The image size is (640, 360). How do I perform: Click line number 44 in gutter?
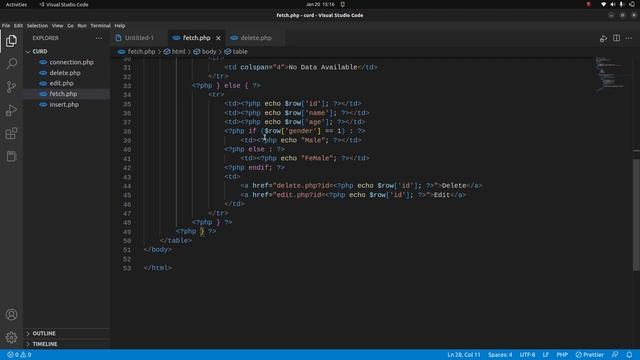(x=127, y=186)
